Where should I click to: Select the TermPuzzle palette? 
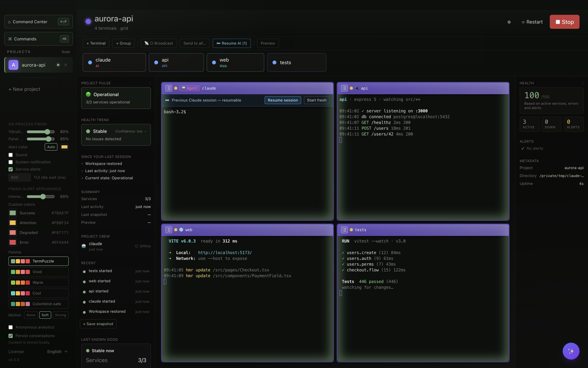point(38,261)
